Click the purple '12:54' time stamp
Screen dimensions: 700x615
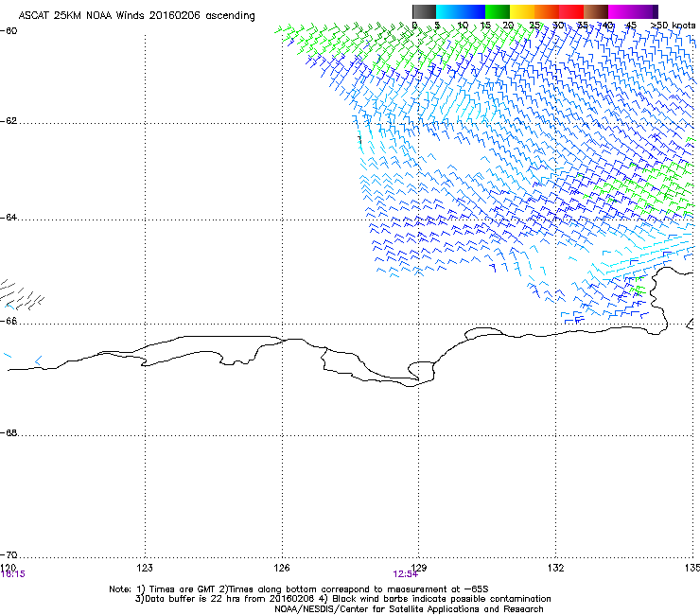click(x=406, y=574)
